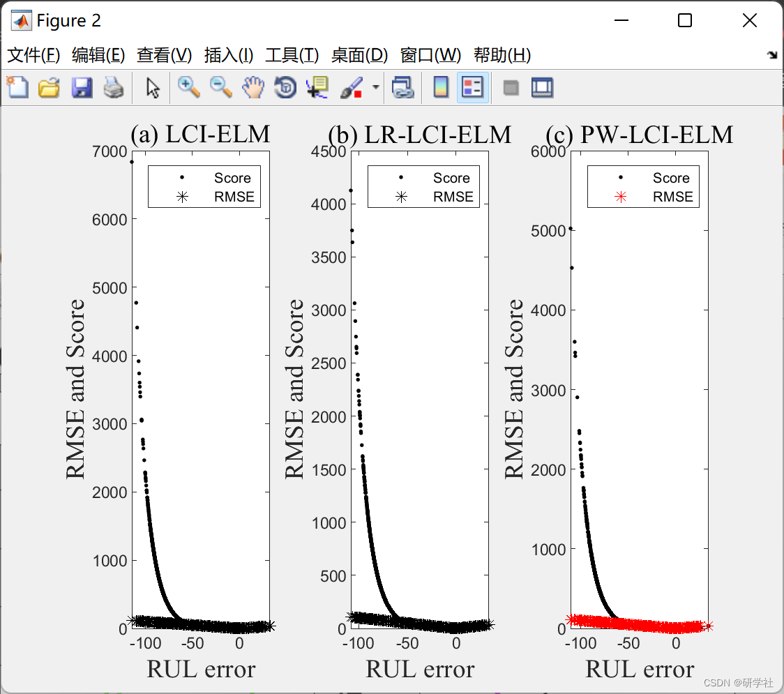784x694 pixels.
Task: Select the Zoom In tool
Action: pos(188,87)
